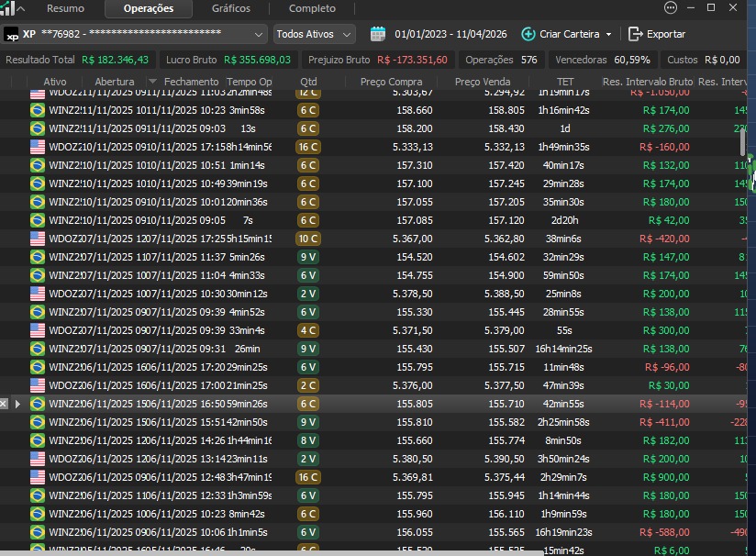Click the Exportar arrow icon
The height and width of the screenshot is (556, 756).
tap(635, 34)
